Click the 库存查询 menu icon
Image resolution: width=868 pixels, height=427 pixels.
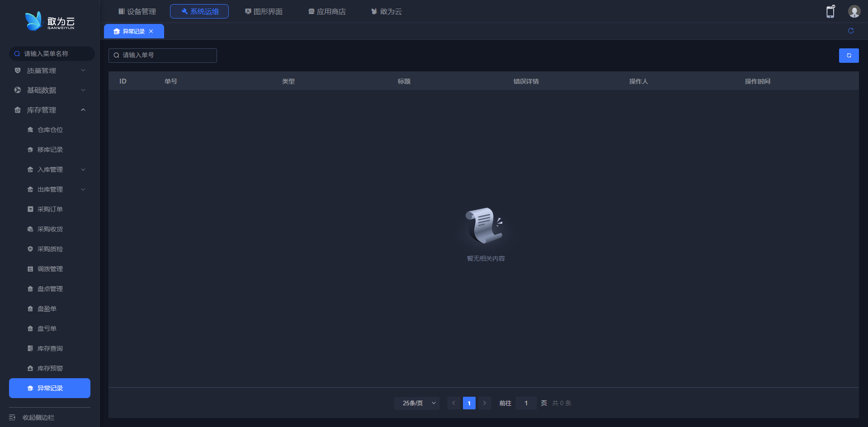click(30, 348)
